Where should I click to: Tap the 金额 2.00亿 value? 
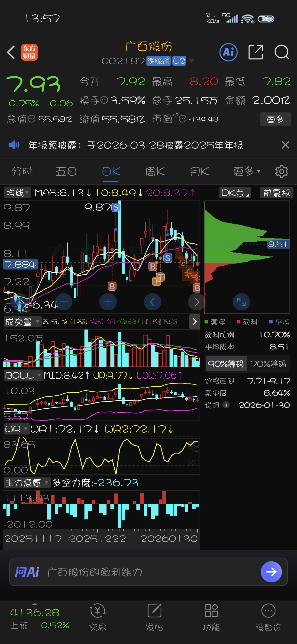[x=271, y=100]
